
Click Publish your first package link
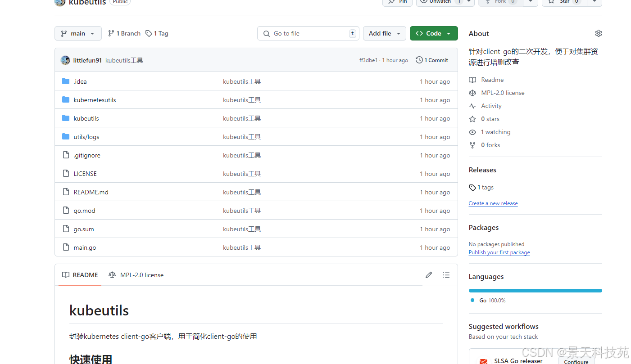tap(499, 252)
